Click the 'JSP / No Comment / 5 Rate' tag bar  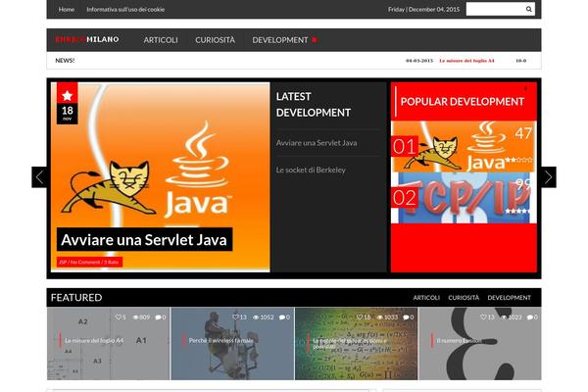[x=89, y=263]
